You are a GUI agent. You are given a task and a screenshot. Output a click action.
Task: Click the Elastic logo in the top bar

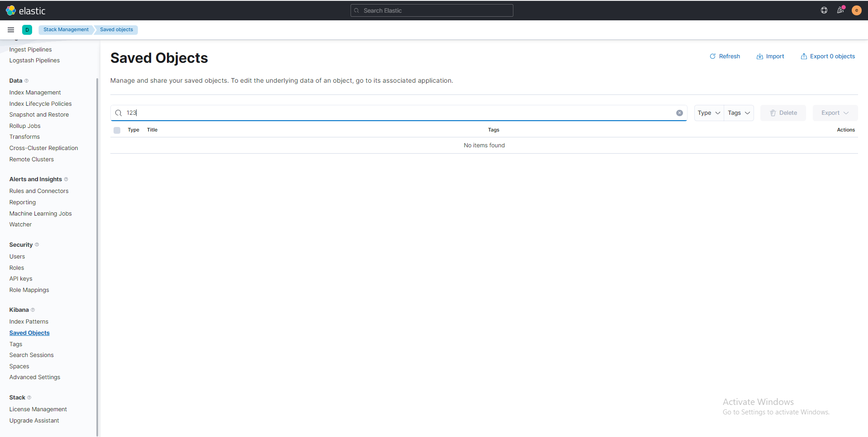(x=26, y=10)
